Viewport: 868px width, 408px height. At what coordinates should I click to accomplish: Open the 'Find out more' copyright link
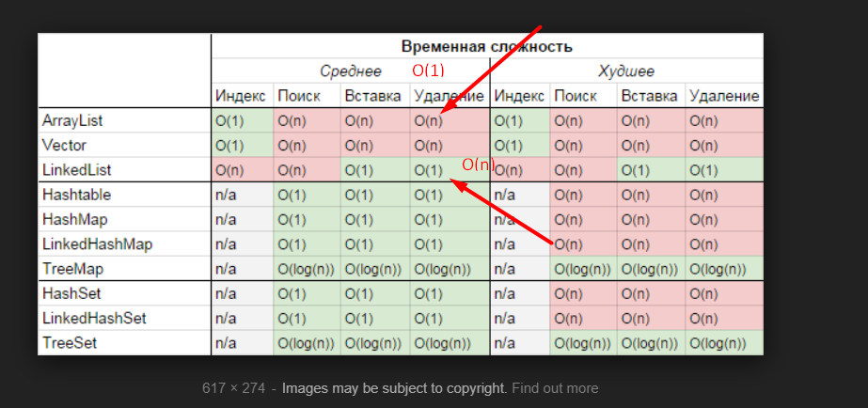tap(555, 388)
